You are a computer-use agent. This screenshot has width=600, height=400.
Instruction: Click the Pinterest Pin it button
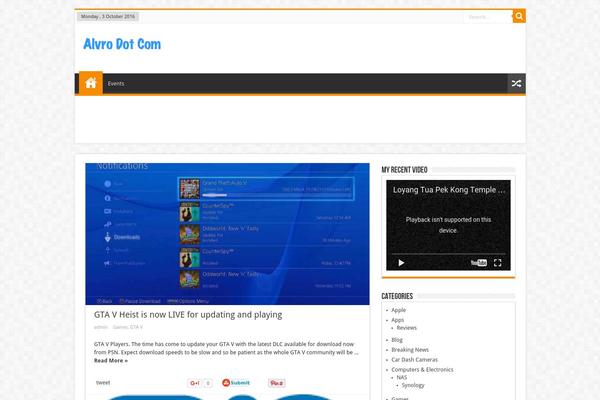pos(276,383)
